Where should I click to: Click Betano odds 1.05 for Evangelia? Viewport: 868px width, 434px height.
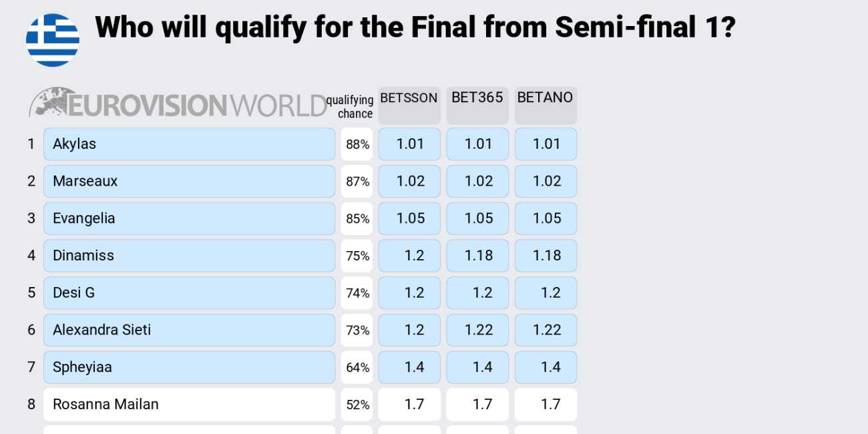click(x=546, y=219)
